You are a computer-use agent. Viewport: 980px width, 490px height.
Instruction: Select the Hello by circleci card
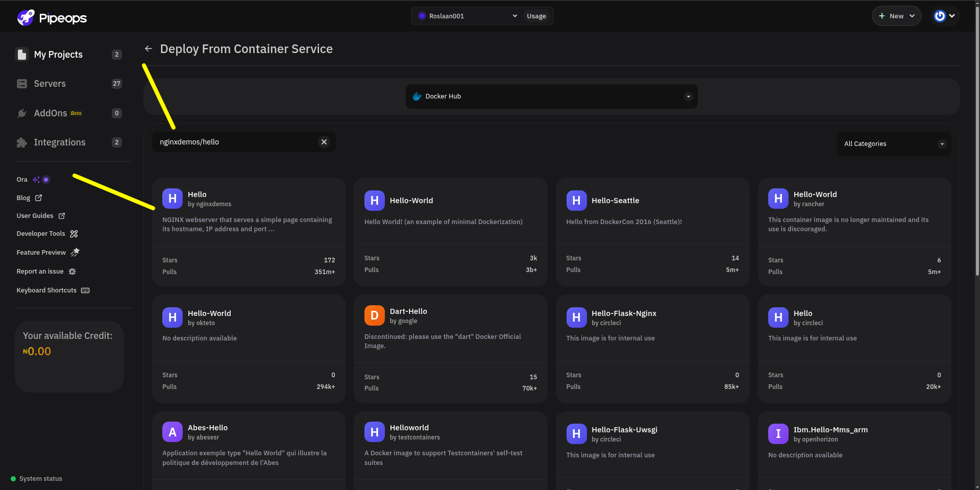pyautogui.click(x=854, y=349)
